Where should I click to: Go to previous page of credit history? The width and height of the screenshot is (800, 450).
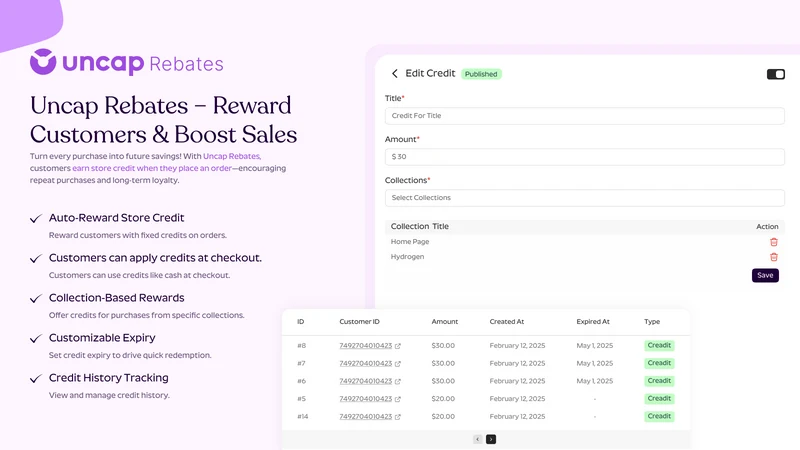pyautogui.click(x=478, y=439)
